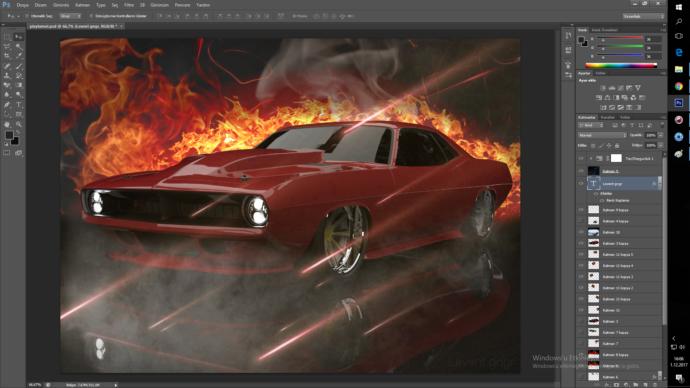Open the Katman menu

pyautogui.click(x=82, y=5)
